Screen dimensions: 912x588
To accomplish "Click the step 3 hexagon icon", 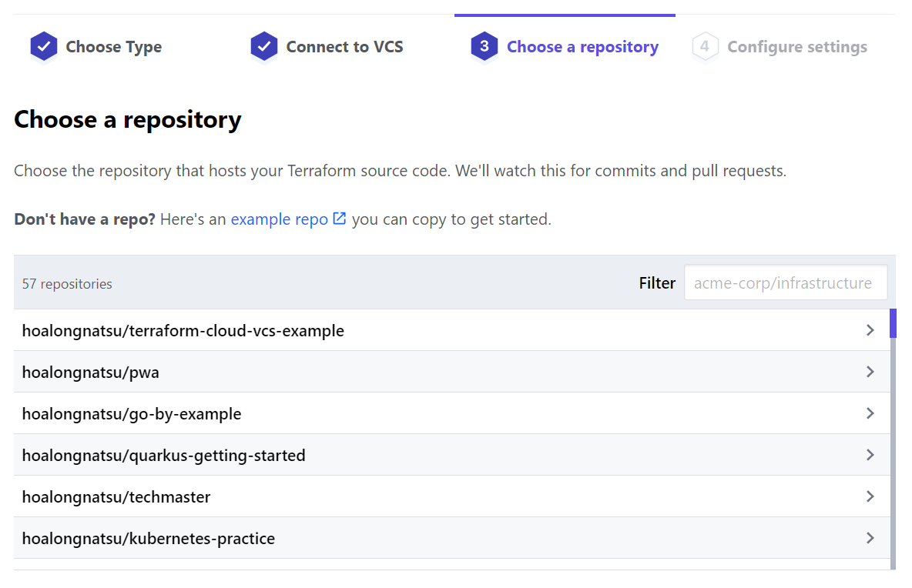I will point(484,47).
